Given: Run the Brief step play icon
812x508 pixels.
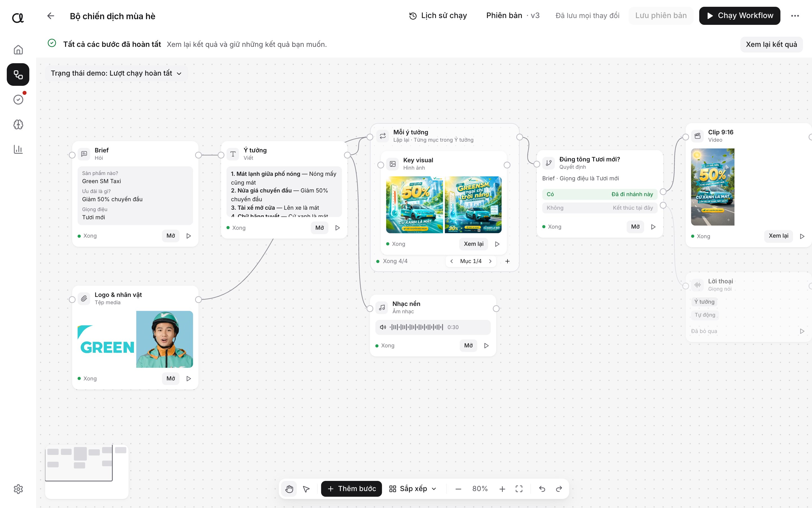Looking at the screenshot, I should tap(189, 236).
